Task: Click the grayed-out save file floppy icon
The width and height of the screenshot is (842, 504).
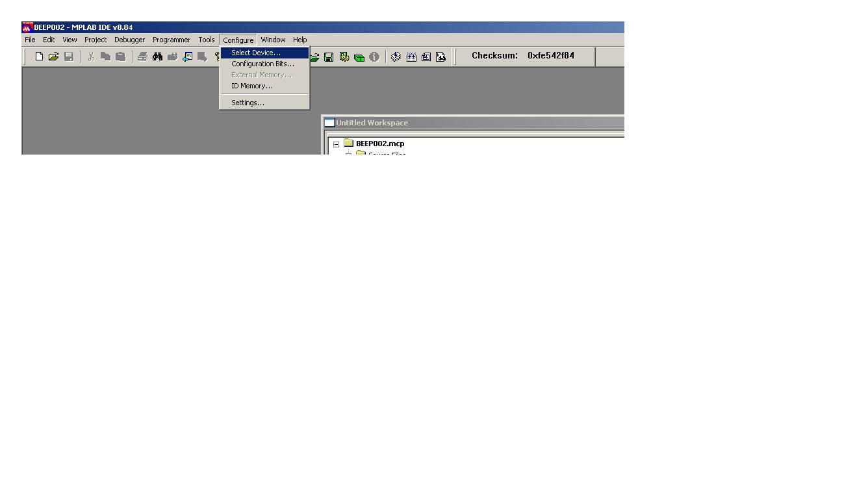Action: 69,57
